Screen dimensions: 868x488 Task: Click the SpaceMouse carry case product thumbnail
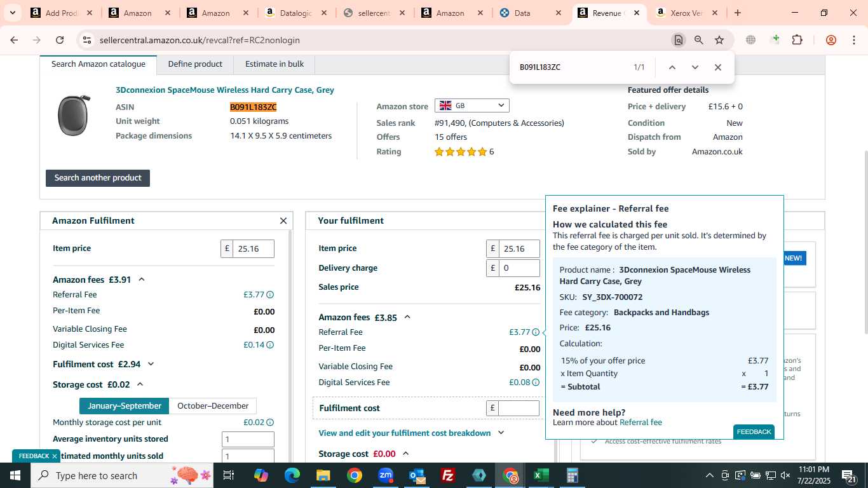(74, 116)
